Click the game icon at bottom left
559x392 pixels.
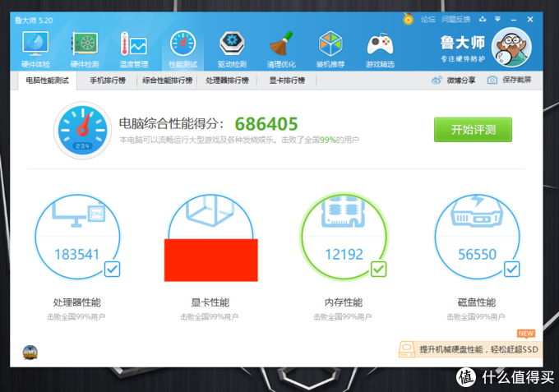[30, 353]
